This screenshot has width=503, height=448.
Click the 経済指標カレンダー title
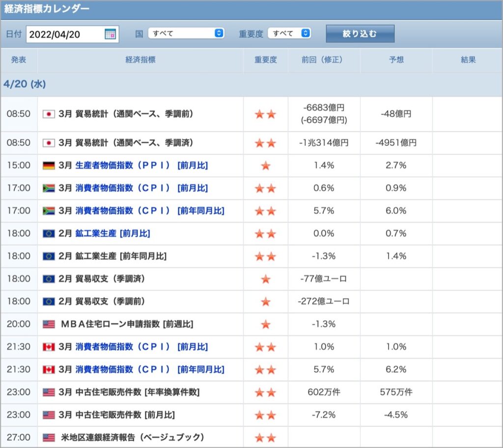point(47,9)
